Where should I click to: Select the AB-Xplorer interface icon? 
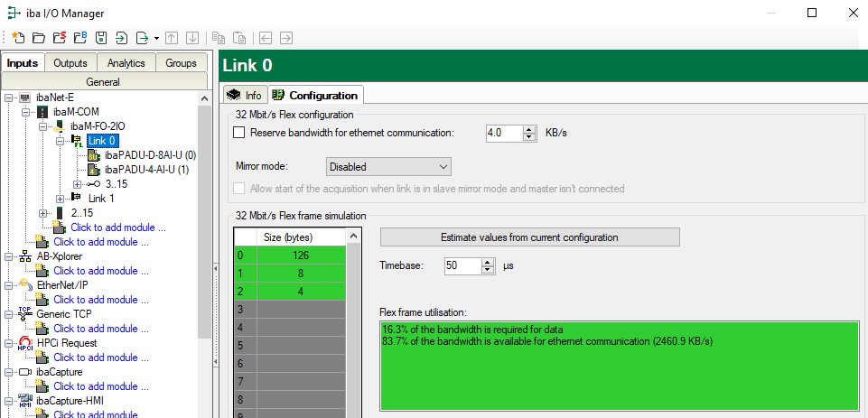pos(25,256)
